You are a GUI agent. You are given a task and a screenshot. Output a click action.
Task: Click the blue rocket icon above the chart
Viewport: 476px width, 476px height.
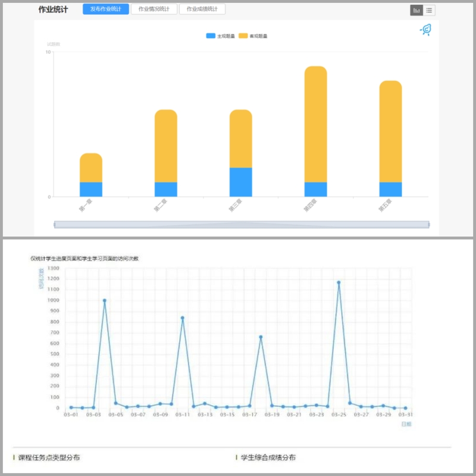coord(425,30)
